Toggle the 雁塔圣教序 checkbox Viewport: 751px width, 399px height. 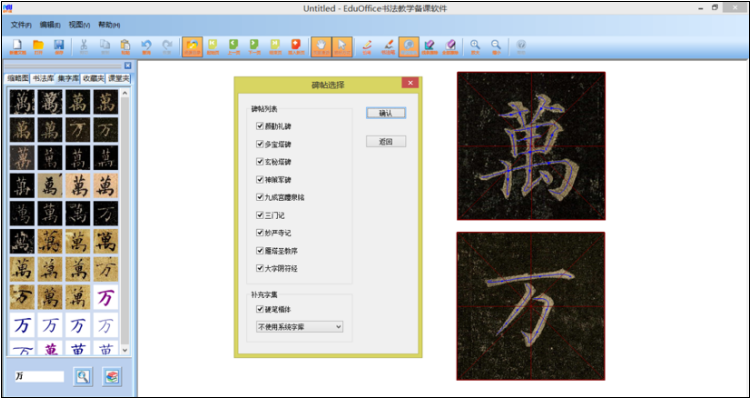click(x=260, y=251)
